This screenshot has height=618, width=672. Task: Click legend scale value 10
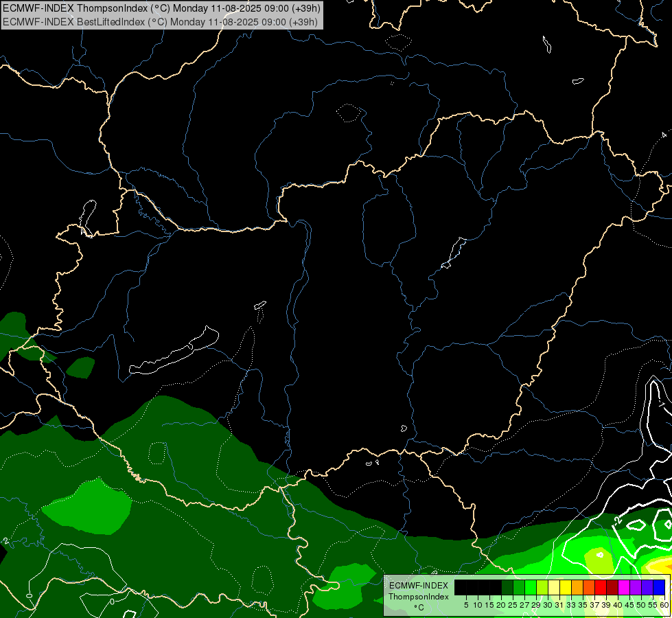[478, 605]
